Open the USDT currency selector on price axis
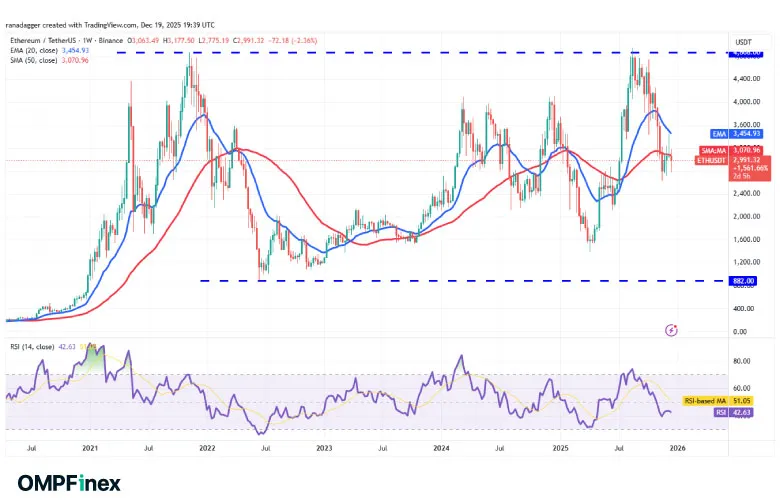The image size is (780, 503). (743, 42)
